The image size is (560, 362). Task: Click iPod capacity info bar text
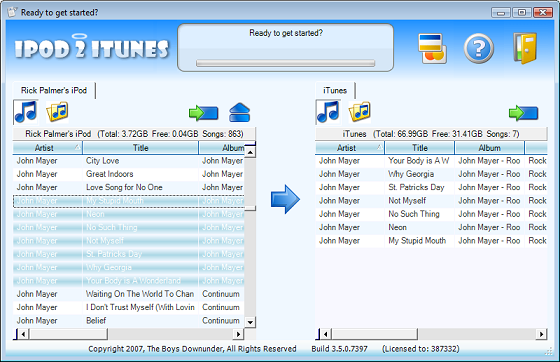pos(134,134)
